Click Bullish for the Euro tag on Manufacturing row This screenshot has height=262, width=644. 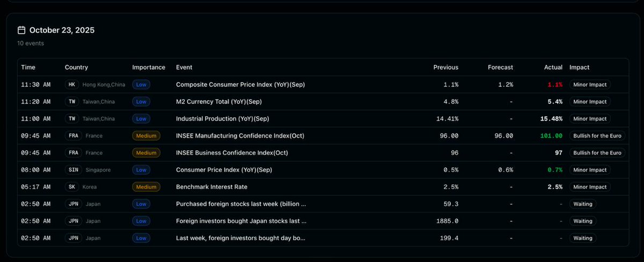tap(597, 136)
